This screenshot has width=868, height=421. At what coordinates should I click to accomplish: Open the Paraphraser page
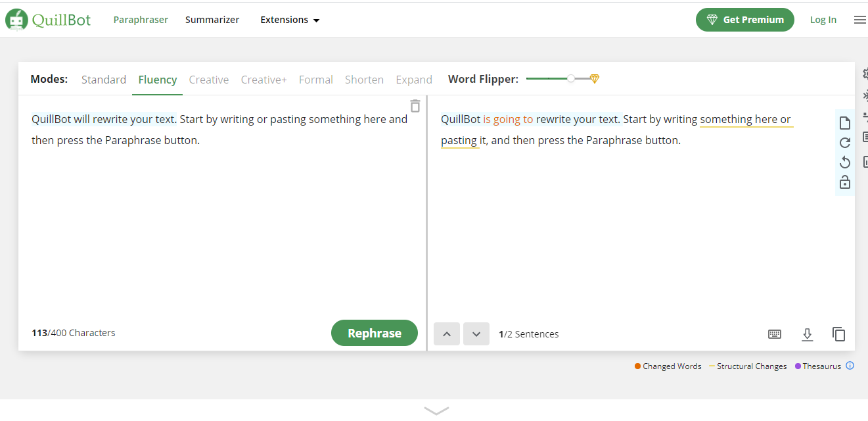pyautogui.click(x=141, y=20)
